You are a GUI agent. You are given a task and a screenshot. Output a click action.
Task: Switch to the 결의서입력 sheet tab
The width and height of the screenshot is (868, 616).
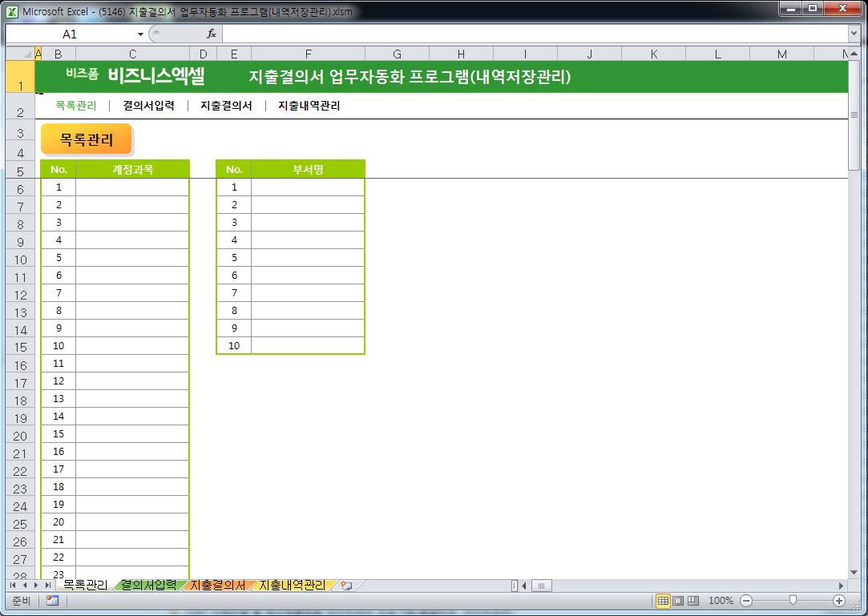[x=148, y=585]
